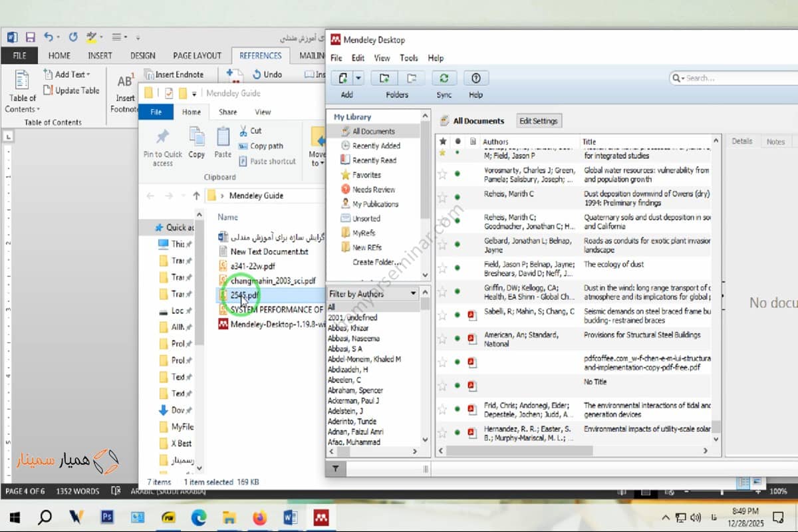
Task: Open Mendeley's View menu
Action: [x=382, y=58]
